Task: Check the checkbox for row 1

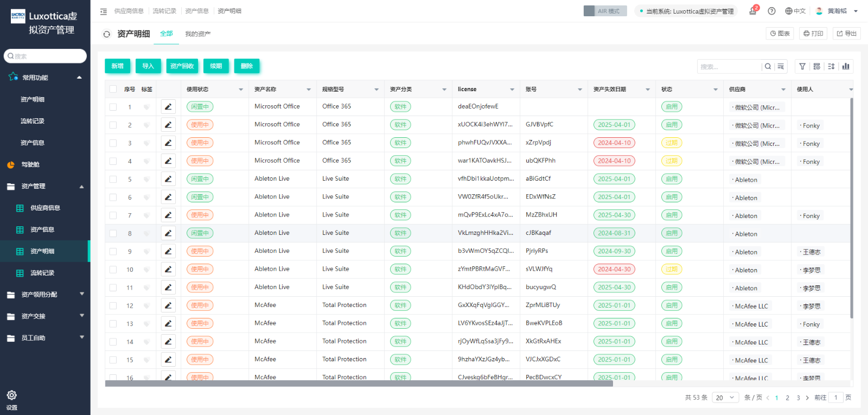Action: pyautogui.click(x=113, y=107)
